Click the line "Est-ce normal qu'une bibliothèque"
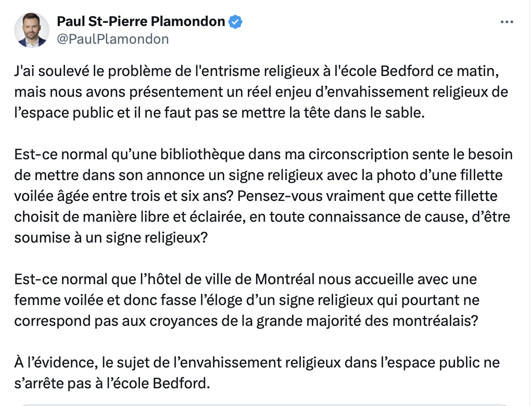This screenshot has height=406, width=532. [x=263, y=154]
